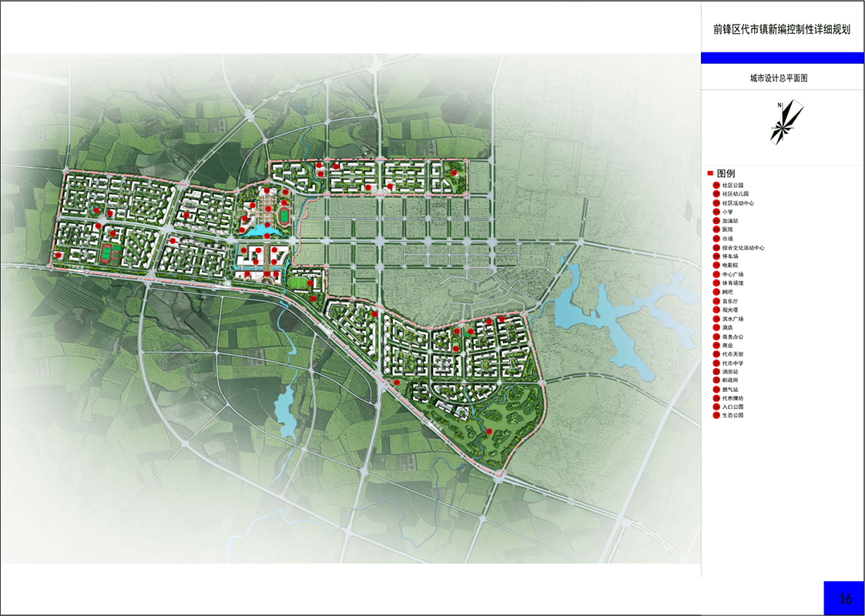Click the 体育场馆 legend marker

tap(716, 283)
